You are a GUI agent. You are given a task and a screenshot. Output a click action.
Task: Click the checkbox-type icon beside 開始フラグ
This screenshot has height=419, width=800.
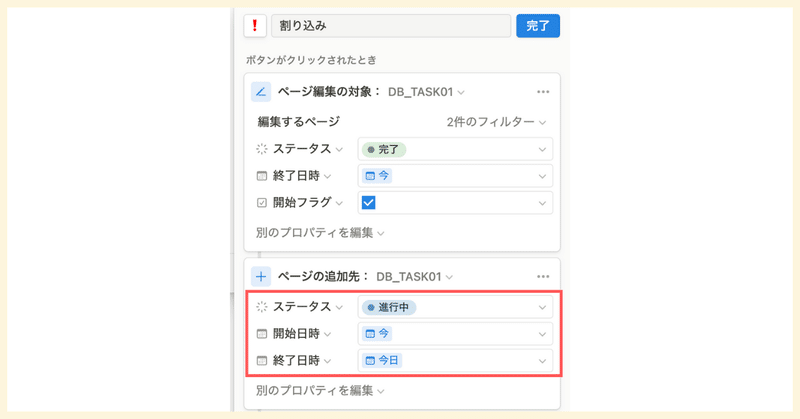coord(262,203)
